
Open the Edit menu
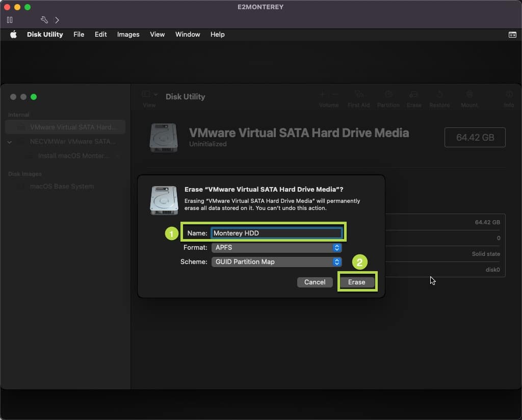[x=100, y=35]
